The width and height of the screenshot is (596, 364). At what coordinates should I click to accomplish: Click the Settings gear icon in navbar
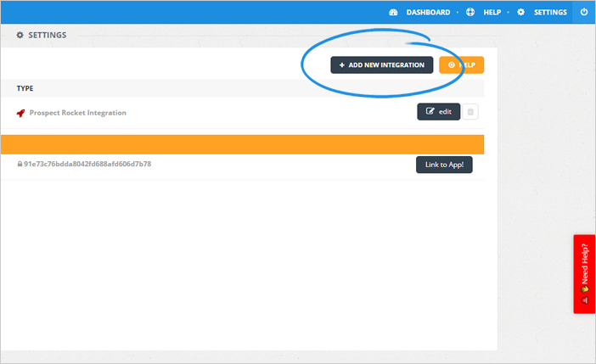coord(521,13)
